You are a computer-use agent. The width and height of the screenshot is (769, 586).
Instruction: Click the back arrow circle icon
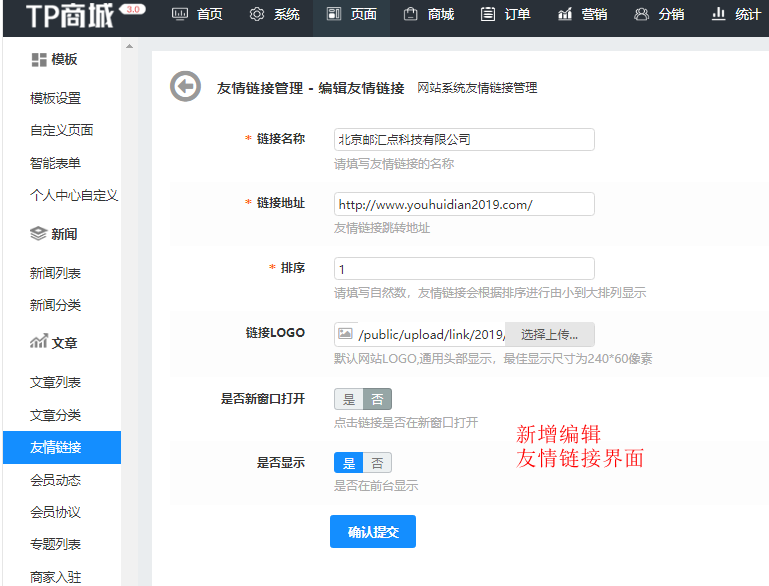(185, 87)
